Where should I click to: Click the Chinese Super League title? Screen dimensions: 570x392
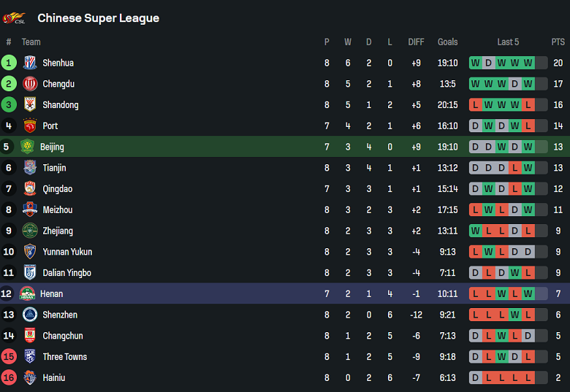point(98,18)
